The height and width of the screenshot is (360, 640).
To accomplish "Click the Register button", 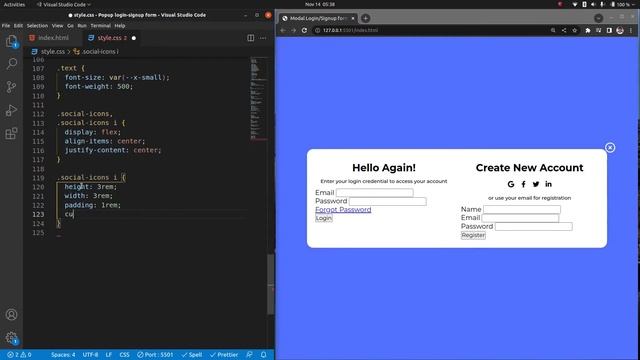I will 473,235.
